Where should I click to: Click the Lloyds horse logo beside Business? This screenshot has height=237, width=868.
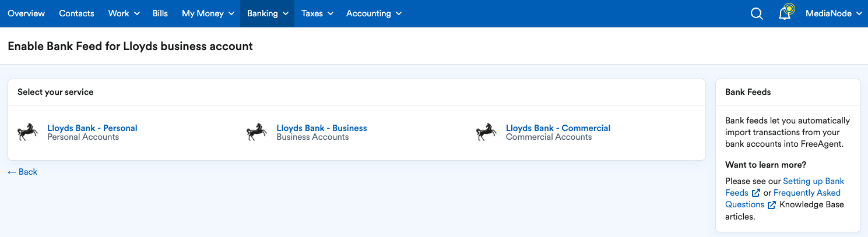point(256,132)
